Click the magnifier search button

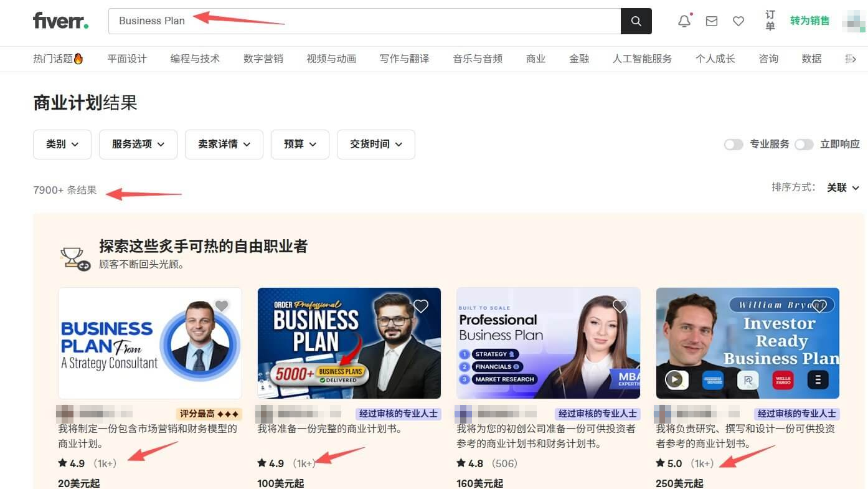636,21
